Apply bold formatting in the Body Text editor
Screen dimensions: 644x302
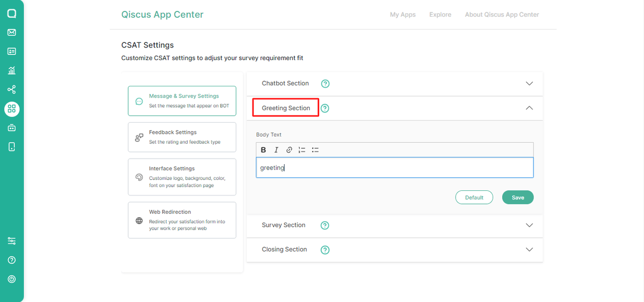[x=263, y=149]
